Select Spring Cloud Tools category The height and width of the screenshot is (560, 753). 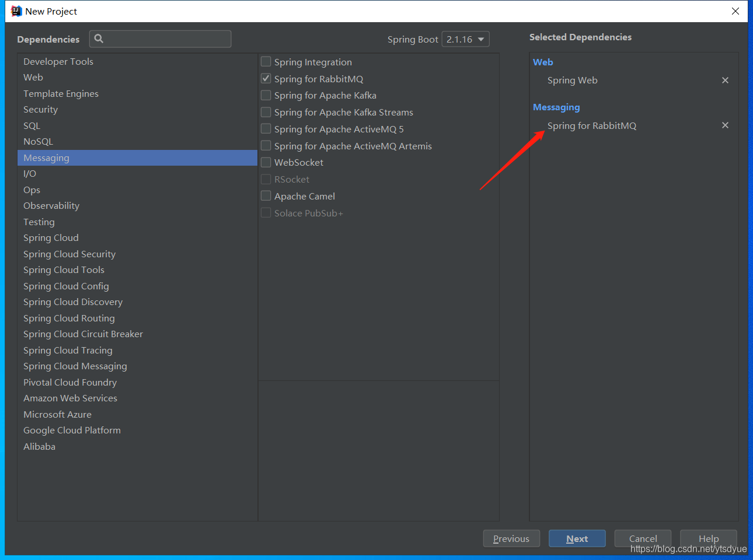tap(137, 270)
